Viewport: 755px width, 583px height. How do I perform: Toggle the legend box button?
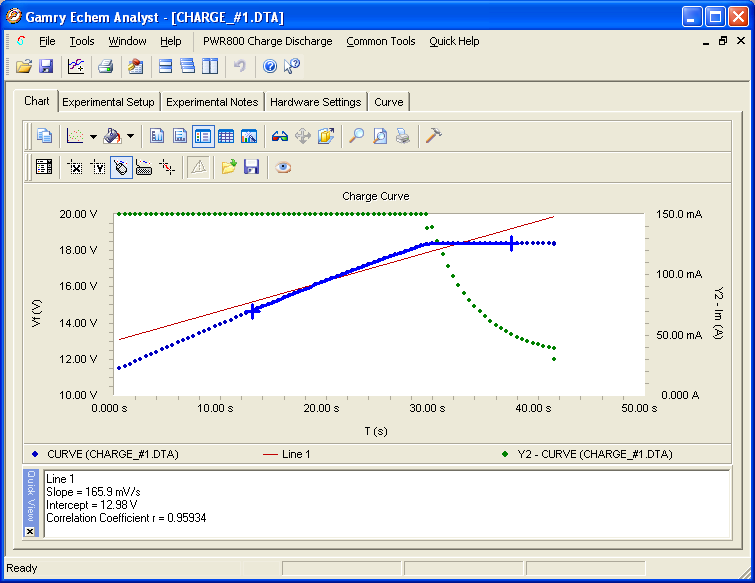(203, 136)
